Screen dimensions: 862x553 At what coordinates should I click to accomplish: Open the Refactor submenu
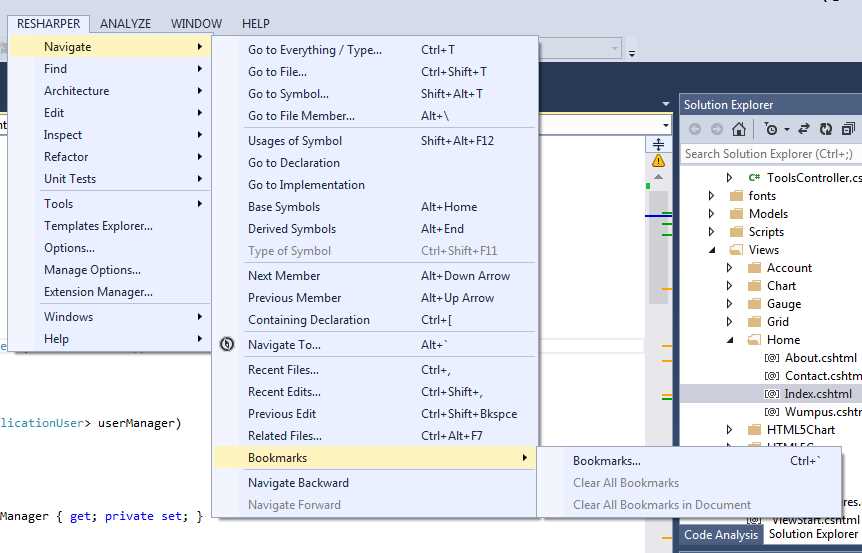coord(110,157)
